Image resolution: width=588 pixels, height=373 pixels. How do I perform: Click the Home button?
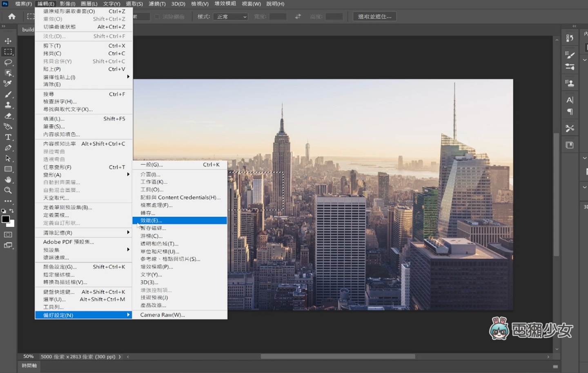12,17
